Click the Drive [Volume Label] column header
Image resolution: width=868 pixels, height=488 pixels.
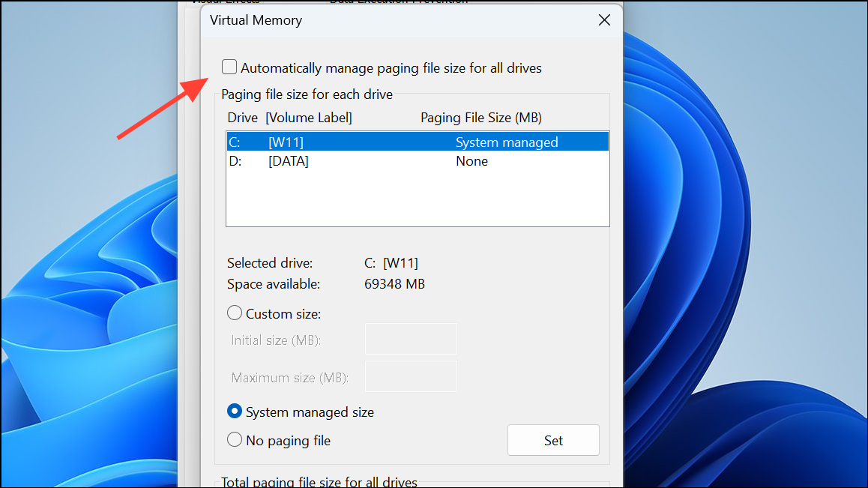(x=289, y=118)
